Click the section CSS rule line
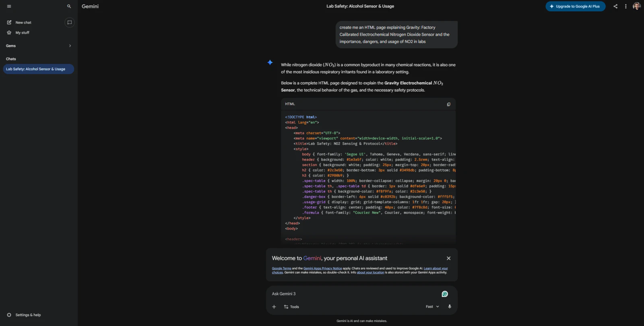Image resolution: width=644 pixels, height=326 pixels. [x=379, y=165]
